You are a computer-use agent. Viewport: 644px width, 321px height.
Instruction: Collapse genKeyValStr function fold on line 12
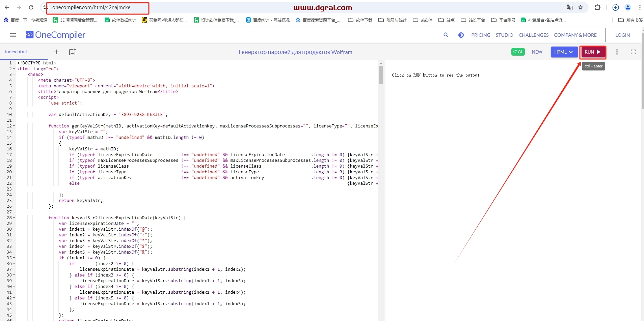(14, 126)
